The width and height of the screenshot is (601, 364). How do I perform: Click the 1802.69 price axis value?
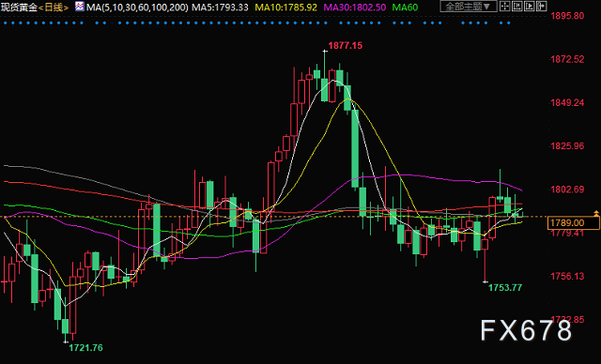[567, 190]
